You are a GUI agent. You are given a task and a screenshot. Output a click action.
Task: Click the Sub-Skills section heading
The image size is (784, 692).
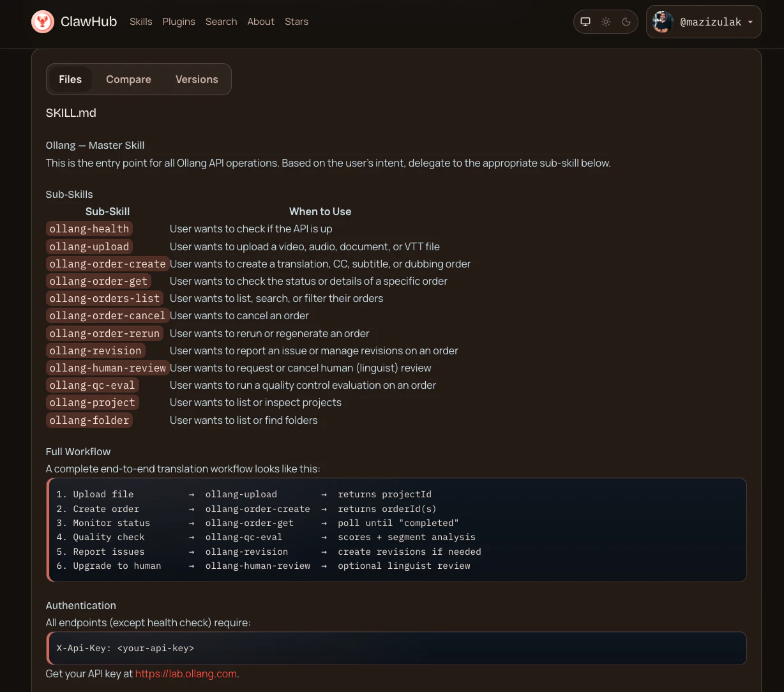[x=70, y=195]
